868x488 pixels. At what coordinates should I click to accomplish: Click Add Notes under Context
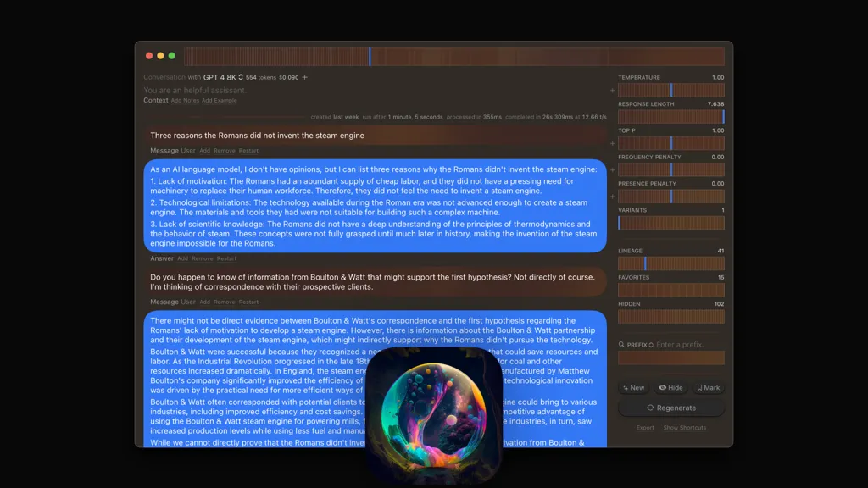click(185, 101)
